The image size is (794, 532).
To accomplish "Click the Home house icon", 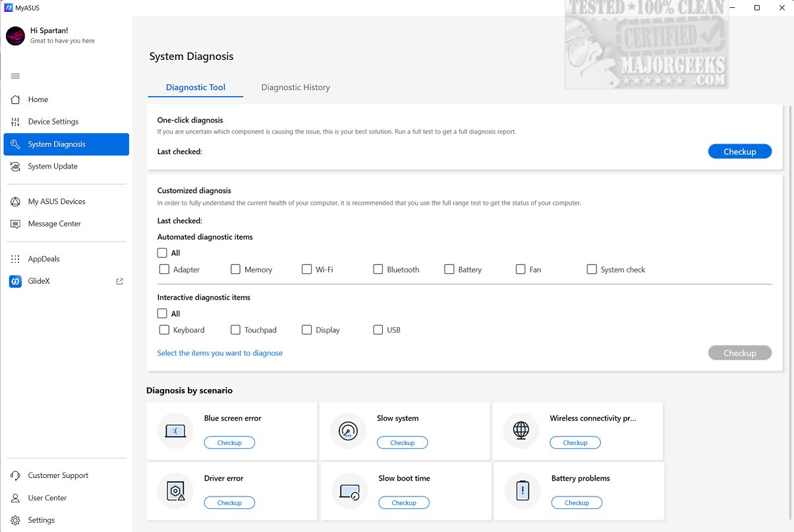I will [15, 100].
